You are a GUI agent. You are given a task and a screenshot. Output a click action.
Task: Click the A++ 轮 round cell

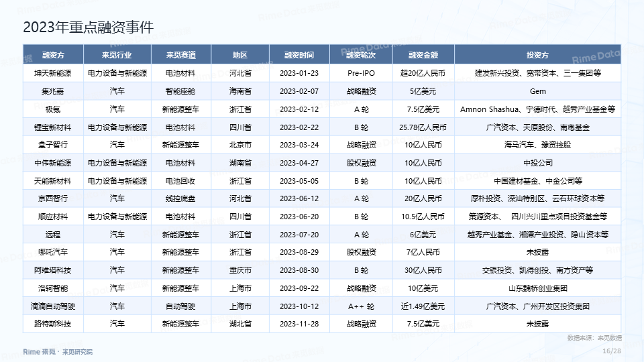coord(361,306)
